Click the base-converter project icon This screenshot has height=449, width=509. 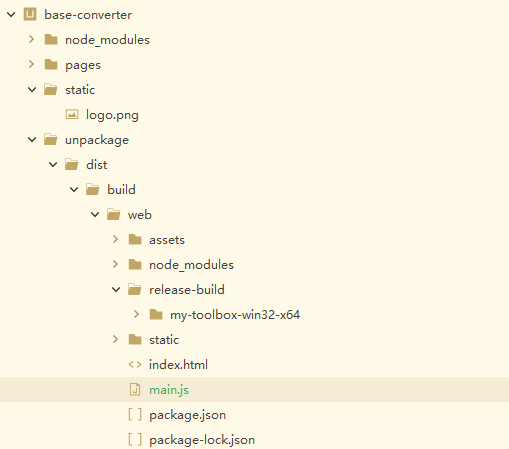click(30, 14)
